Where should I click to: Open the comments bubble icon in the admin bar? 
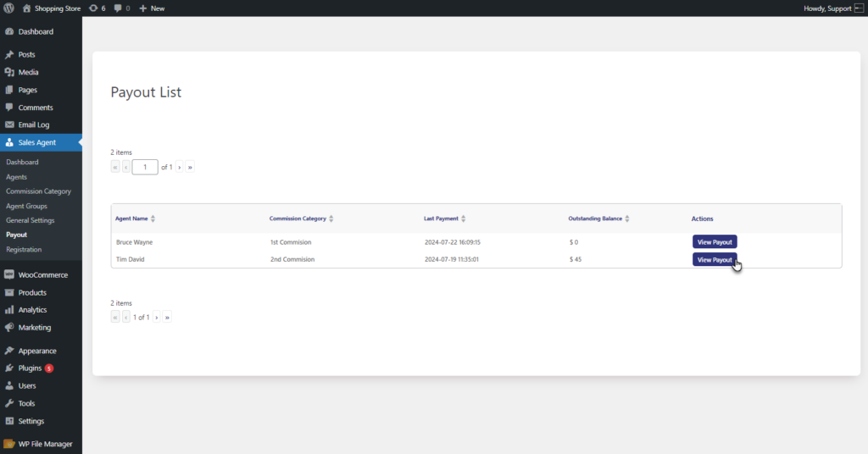(118, 8)
